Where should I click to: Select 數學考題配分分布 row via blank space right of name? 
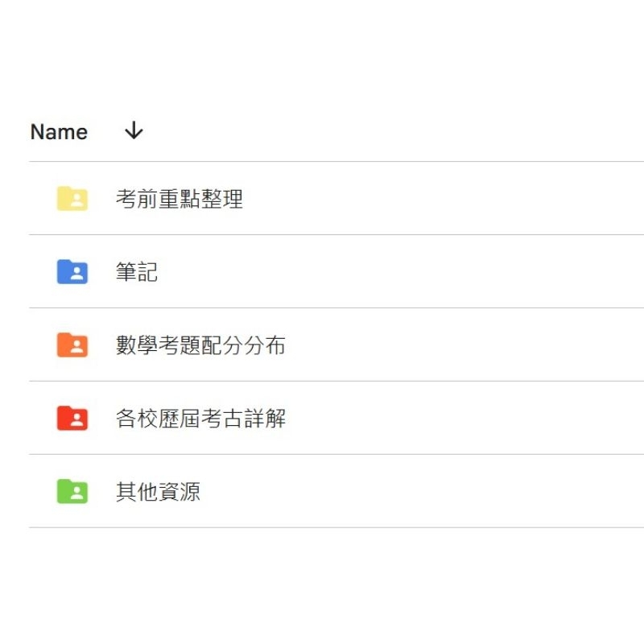pyautogui.click(x=464, y=345)
